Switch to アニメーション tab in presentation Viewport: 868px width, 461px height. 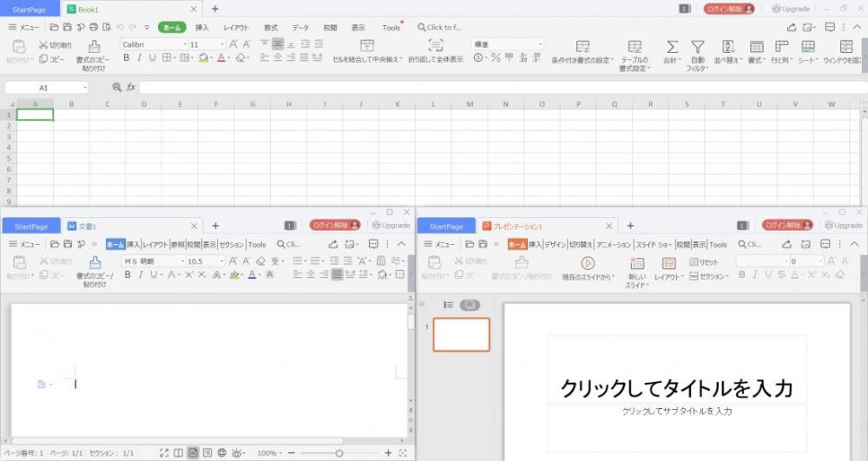point(614,245)
